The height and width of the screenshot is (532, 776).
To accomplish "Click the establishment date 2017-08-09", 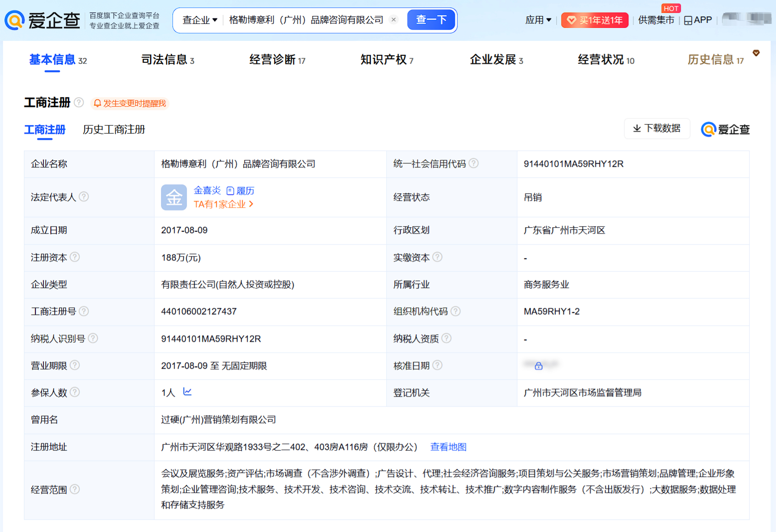I will (x=184, y=230).
